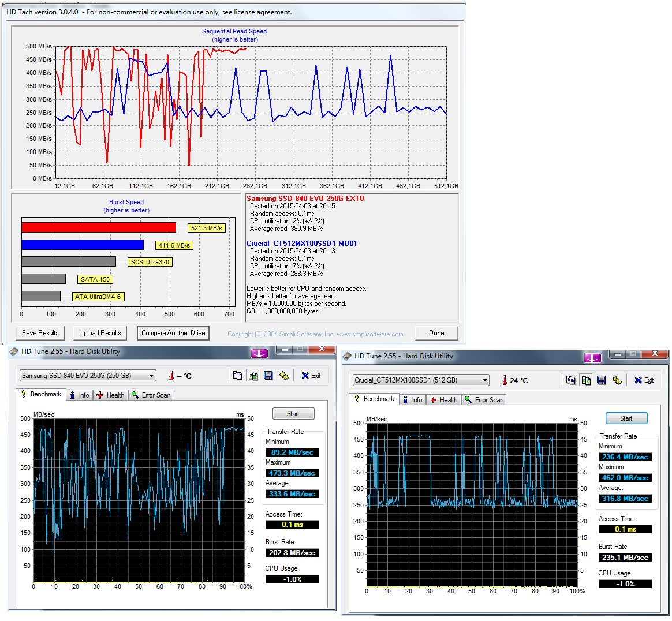
Task: Click Maximum value 462.0 MB/sec in Crucial window
Action: point(625,478)
